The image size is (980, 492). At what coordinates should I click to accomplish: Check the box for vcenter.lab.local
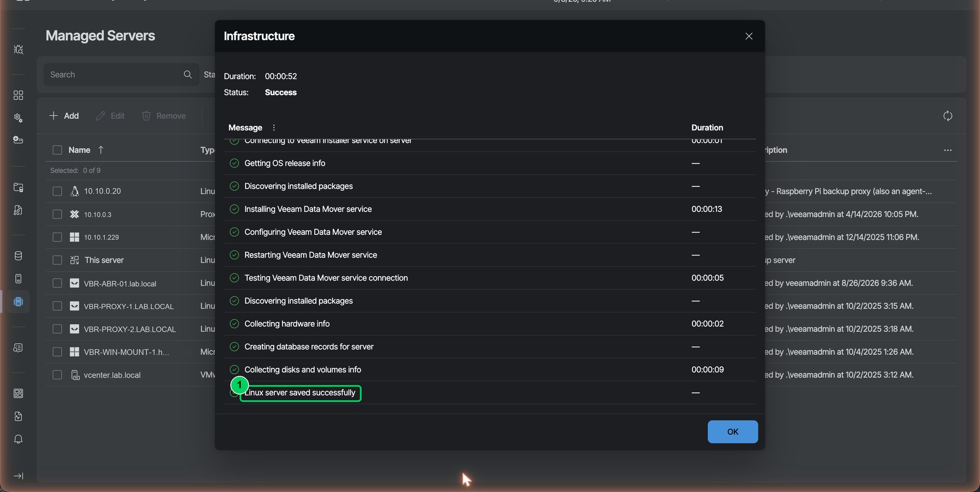coord(57,375)
